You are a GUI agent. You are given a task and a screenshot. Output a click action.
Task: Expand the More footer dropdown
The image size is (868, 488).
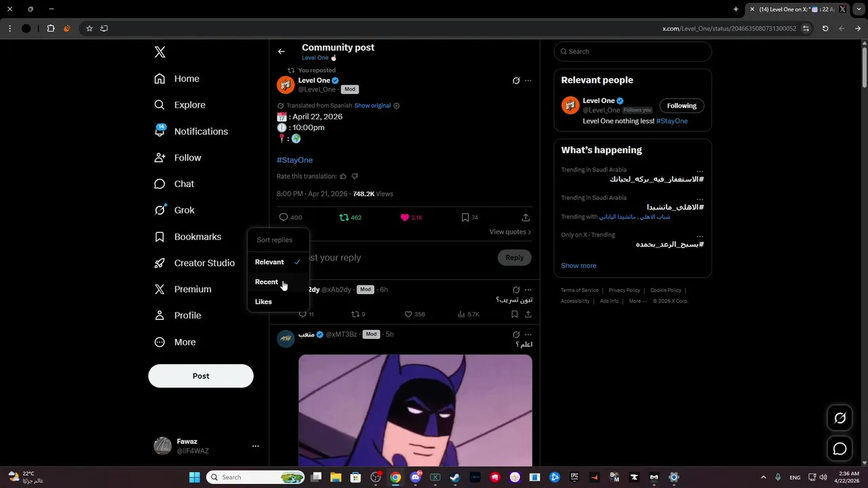coord(637,301)
